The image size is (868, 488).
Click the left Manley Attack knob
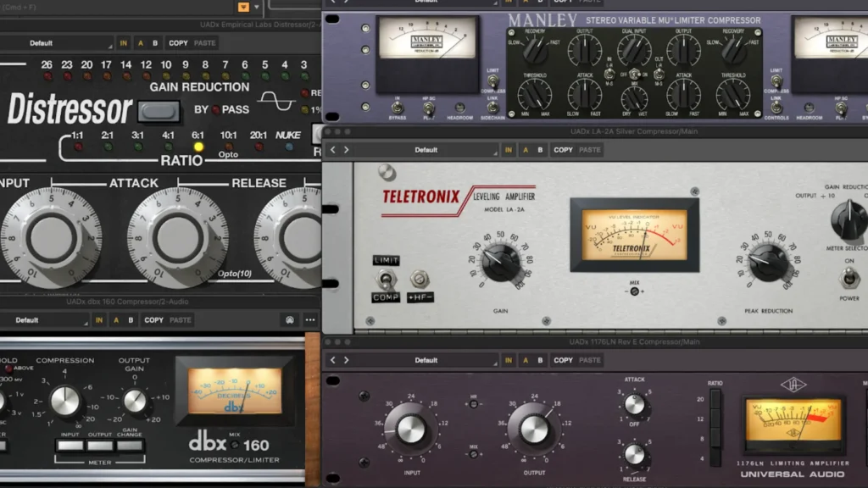[x=585, y=95]
